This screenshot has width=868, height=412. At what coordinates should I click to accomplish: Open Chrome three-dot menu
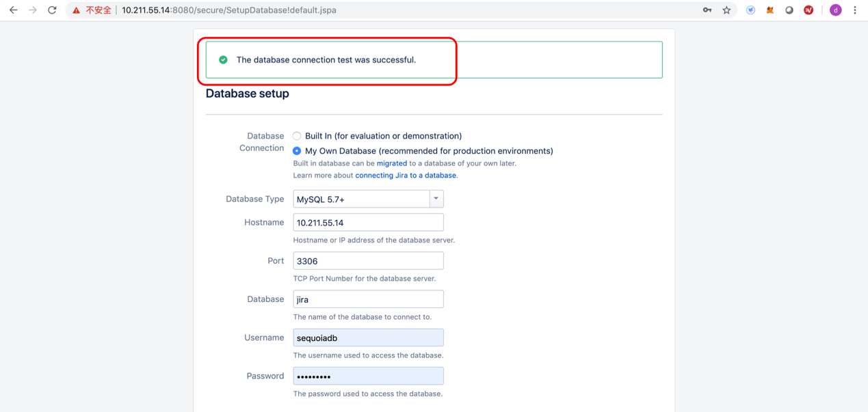(854, 10)
